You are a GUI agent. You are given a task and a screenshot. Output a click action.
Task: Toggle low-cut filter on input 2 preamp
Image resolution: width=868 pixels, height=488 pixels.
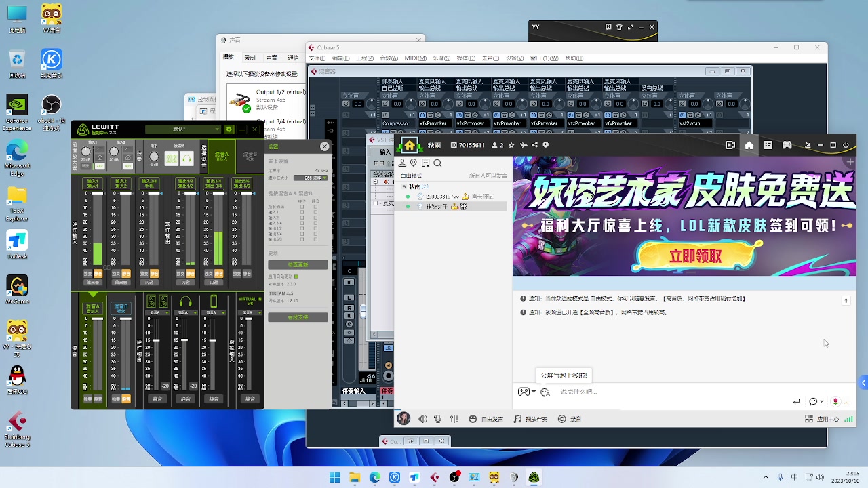(128, 149)
